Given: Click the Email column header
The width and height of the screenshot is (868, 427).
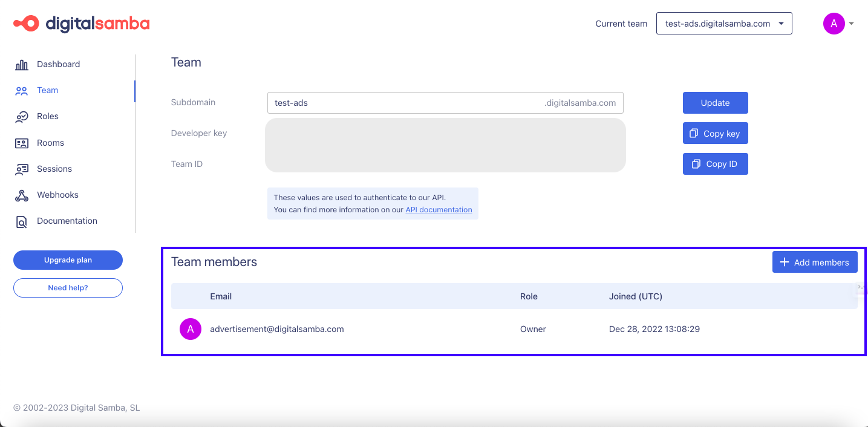Looking at the screenshot, I should [x=221, y=296].
